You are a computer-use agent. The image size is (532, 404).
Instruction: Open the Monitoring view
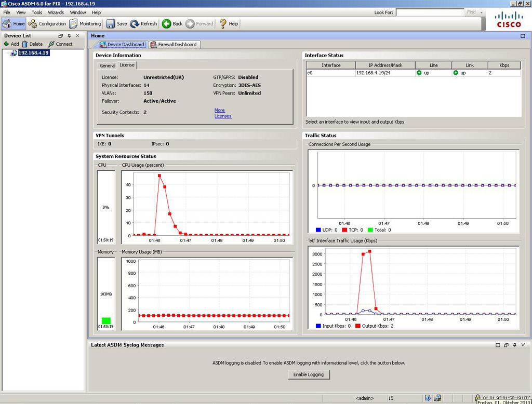85,23
